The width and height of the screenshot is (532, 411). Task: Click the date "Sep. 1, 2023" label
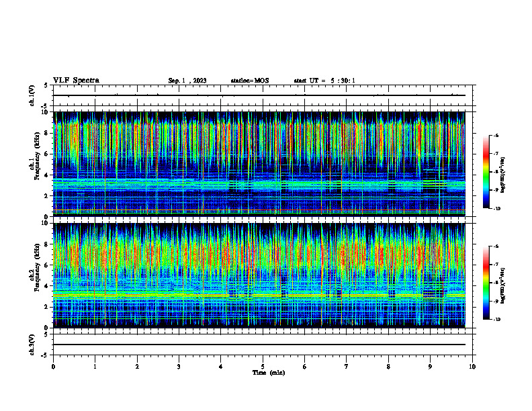coord(187,81)
